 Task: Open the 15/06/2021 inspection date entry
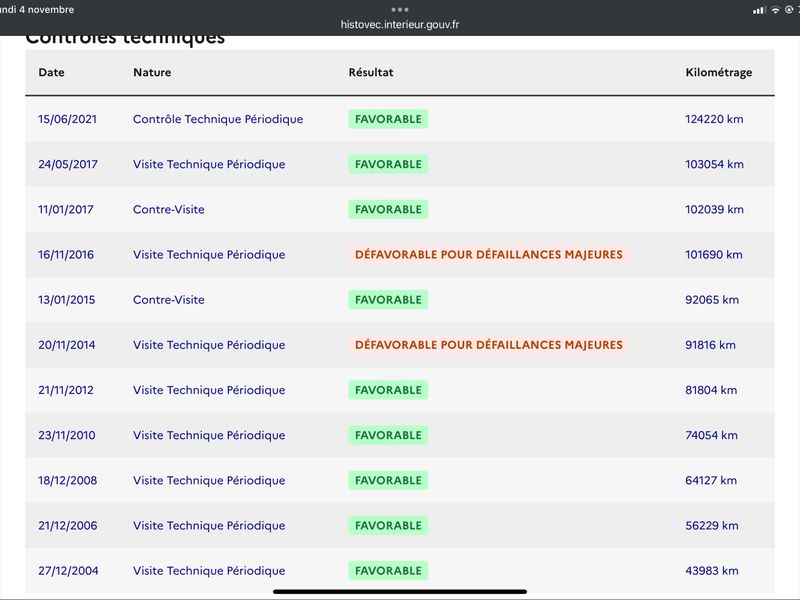point(67,119)
